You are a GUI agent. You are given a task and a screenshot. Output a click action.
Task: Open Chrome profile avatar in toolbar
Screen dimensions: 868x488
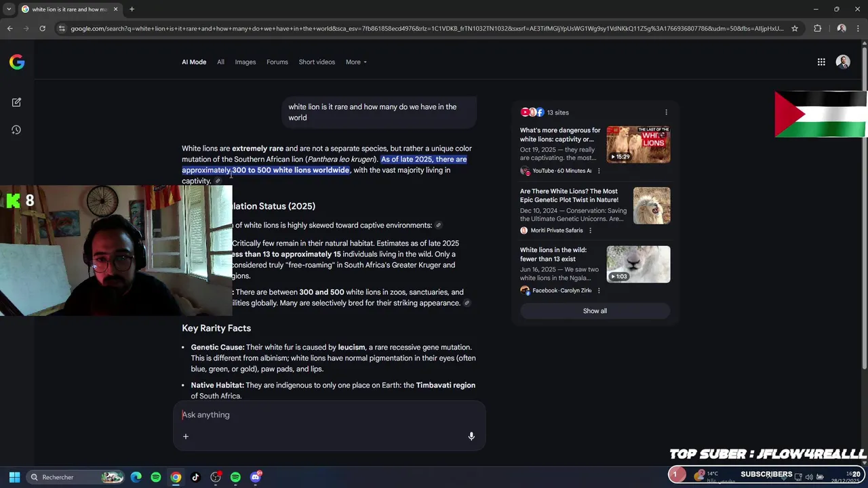[842, 28]
